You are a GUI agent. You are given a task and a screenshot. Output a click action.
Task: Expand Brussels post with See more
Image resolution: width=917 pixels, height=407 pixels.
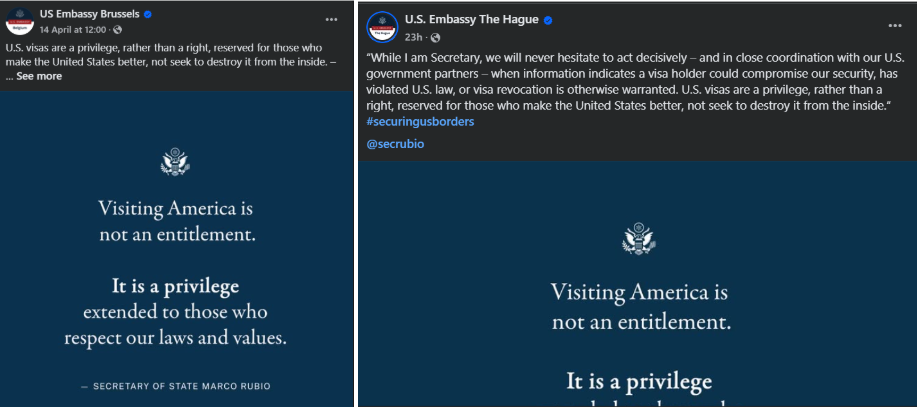39,76
